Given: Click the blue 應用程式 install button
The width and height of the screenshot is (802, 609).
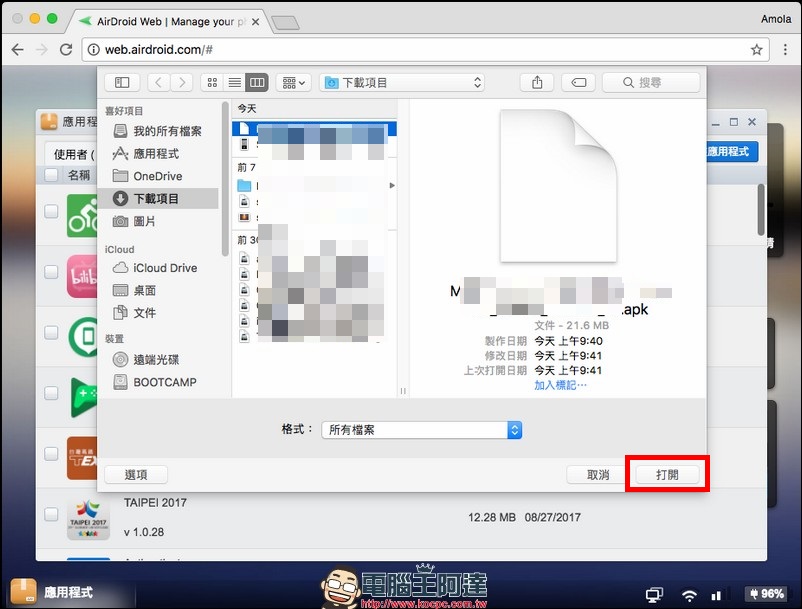Looking at the screenshot, I should point(732,151).
